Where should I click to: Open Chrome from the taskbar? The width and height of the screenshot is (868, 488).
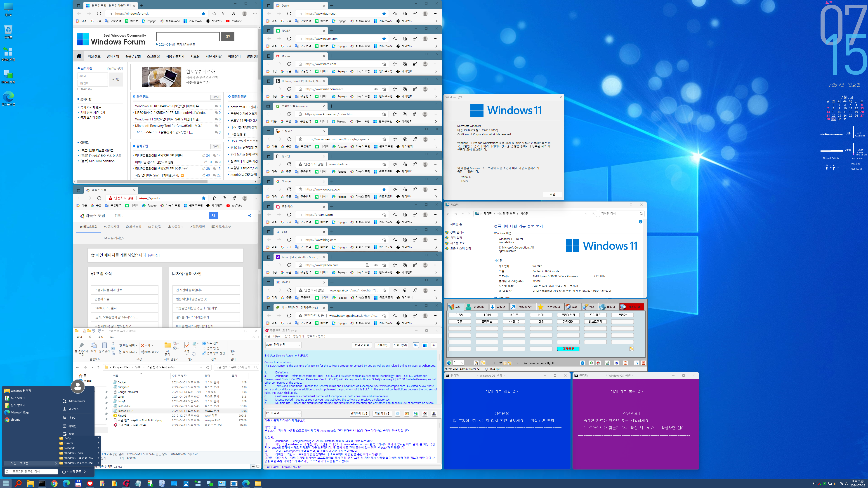[54, 484]
